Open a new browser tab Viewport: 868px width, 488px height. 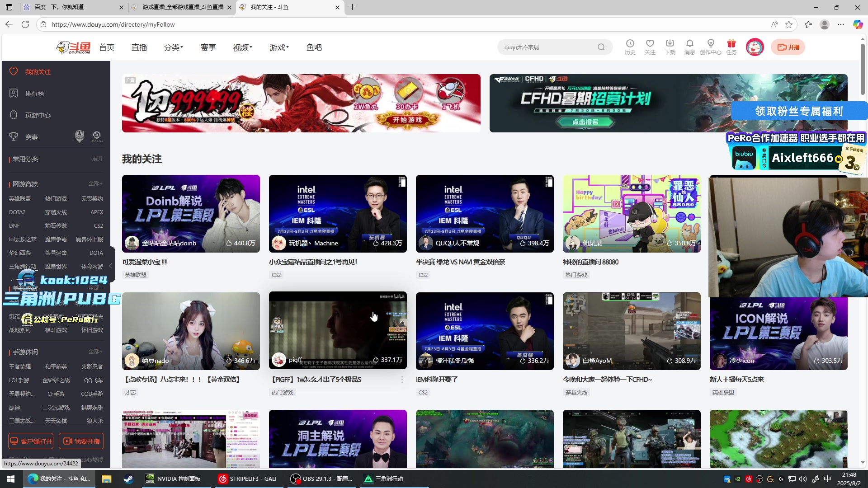(x=353, y=7)
